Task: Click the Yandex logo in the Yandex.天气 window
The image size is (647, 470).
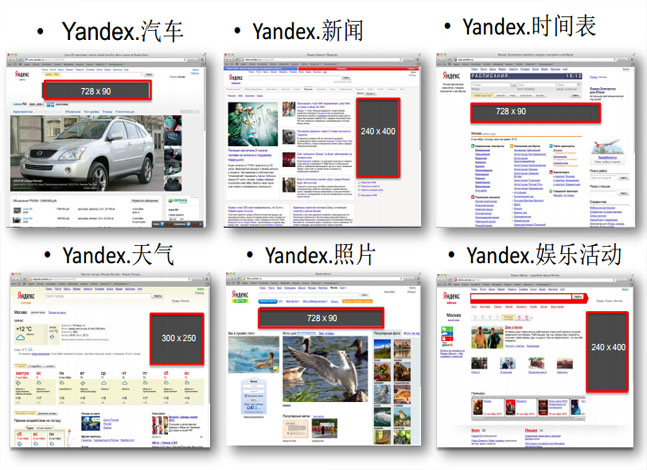Action: click(x=26, y=295)
